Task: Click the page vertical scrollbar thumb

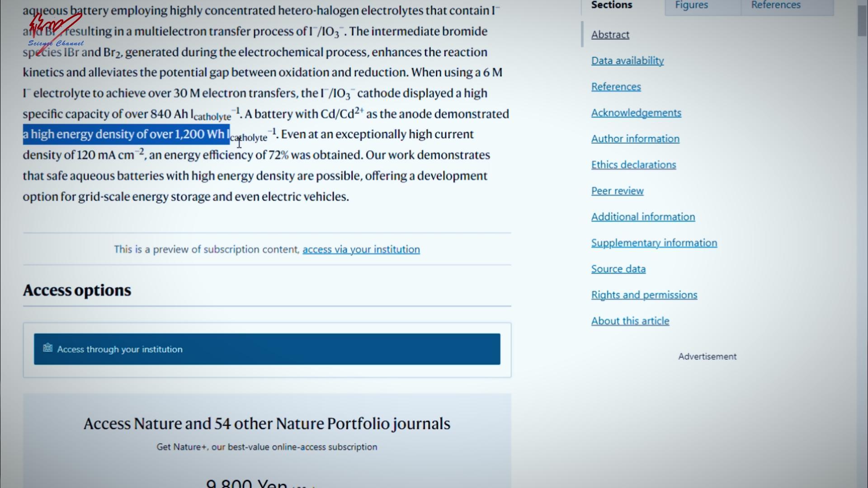Action: coord(862,20)
